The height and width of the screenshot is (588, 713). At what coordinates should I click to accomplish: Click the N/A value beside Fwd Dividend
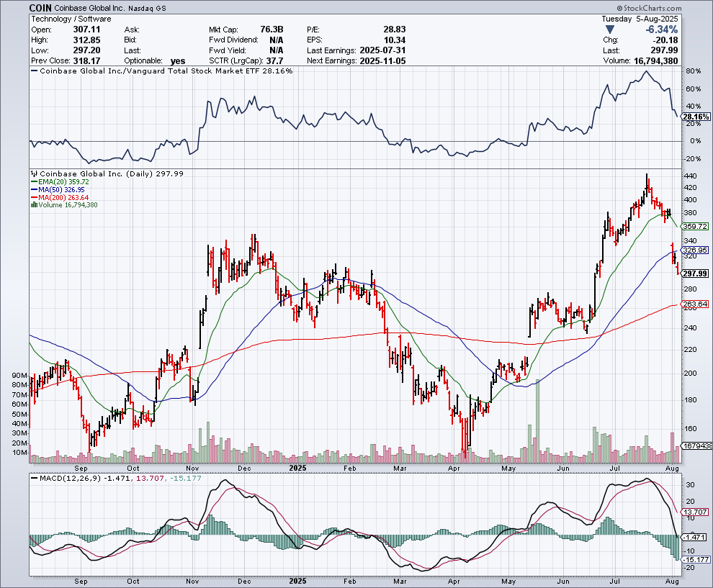[276, 40]
